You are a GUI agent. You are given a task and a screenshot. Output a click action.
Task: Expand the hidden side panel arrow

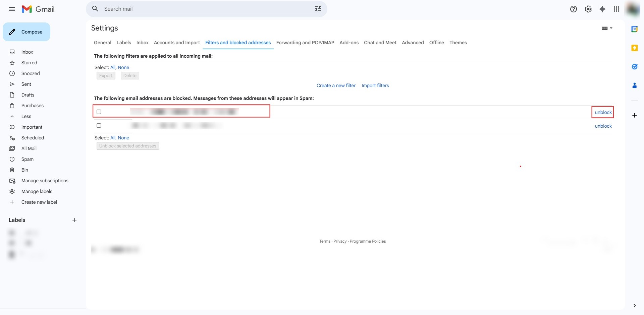tap(634, 306)
